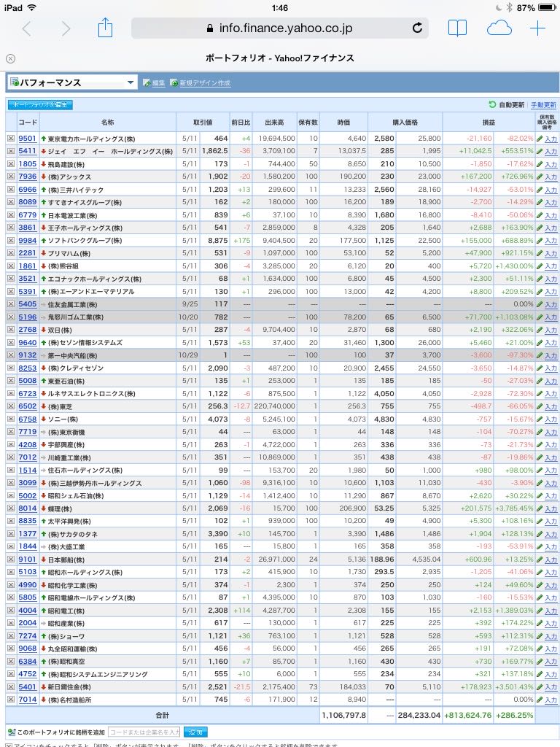The width and height of the screenshot is (560, 747).
Task: Check the delete box for (株)東芝 row
Action: click(10, 406)
